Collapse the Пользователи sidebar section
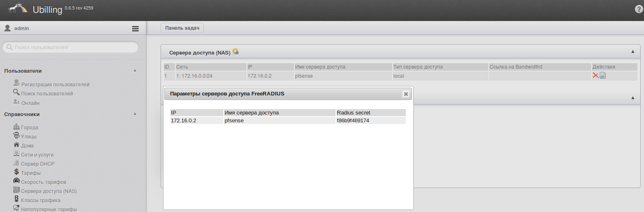 click(x=135, y=71)
